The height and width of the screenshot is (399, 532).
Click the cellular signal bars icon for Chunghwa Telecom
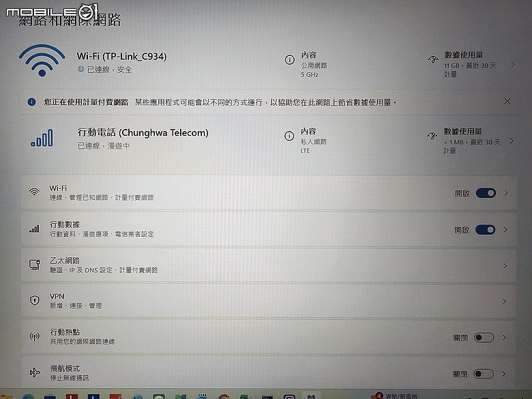[42, 138]
